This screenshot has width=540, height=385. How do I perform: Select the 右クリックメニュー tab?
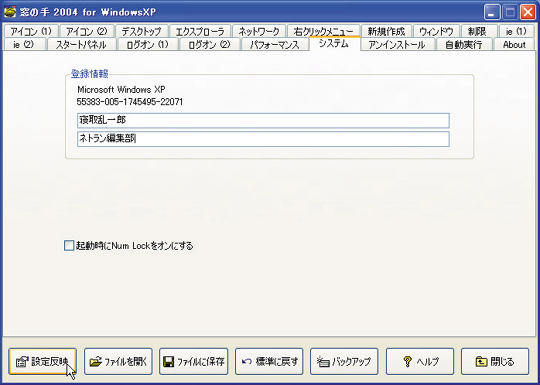324,31
